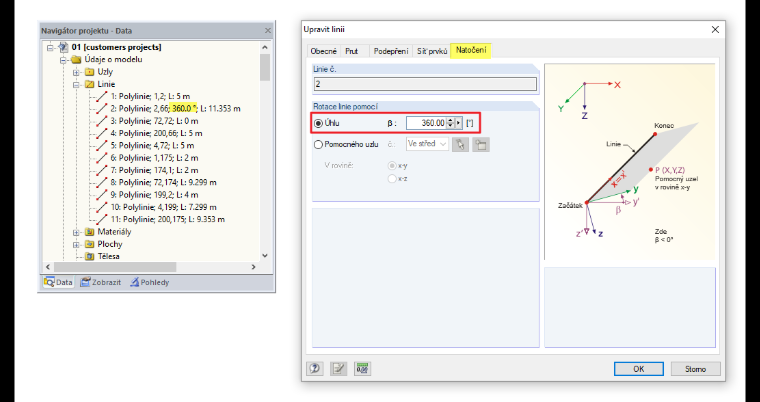Choose the x-y plane radio option

pyautogui.click(x=392, y=166)
